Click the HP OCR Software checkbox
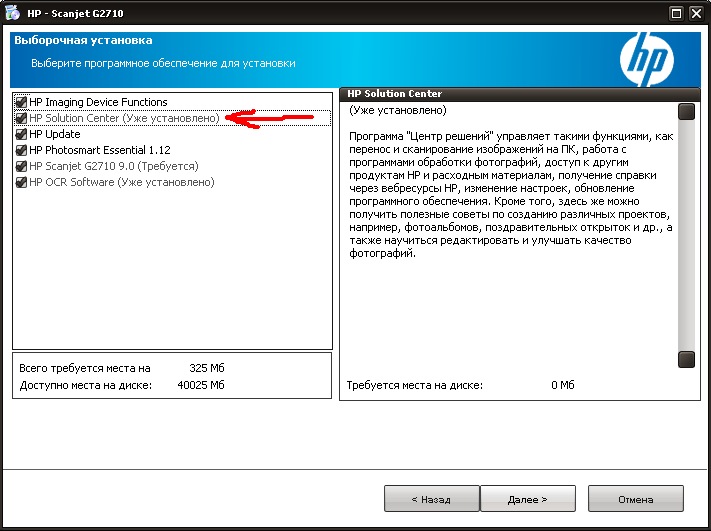This screenshot has height=531, width=711. click(21, 182)
